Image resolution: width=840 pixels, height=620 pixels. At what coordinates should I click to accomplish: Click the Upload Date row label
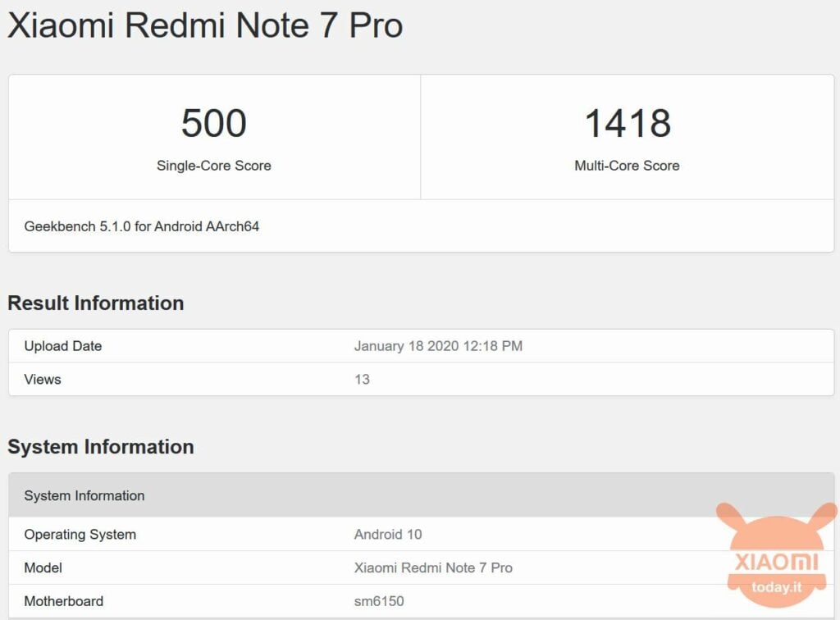(x=62, y=346)
